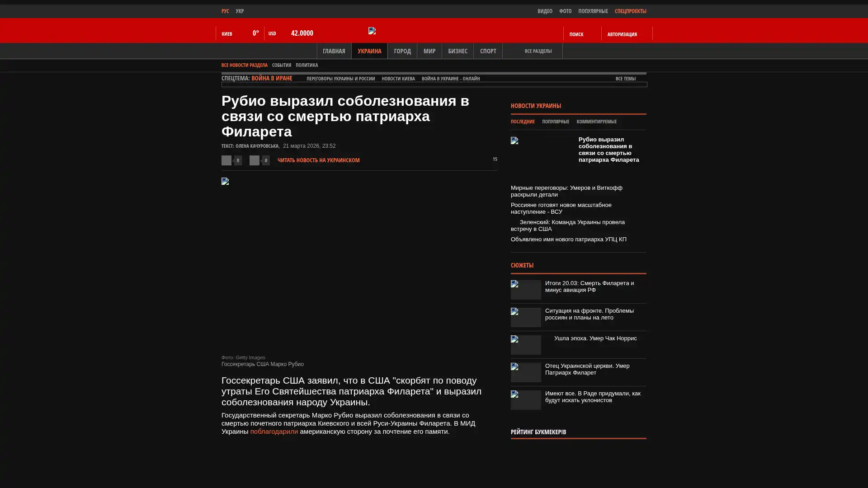This screenshot has height=488, width=868.
Task: Click the site logo in the red header
Action: point(372,31)
